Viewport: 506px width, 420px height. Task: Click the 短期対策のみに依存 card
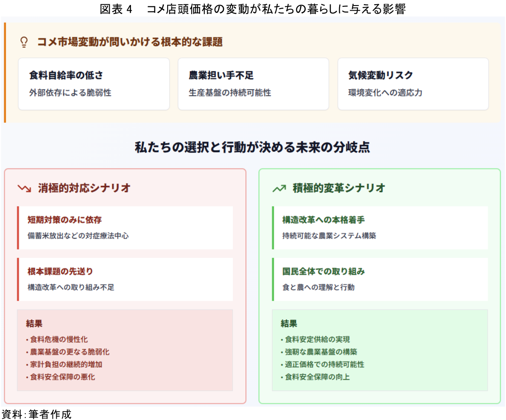pos(125,228)
